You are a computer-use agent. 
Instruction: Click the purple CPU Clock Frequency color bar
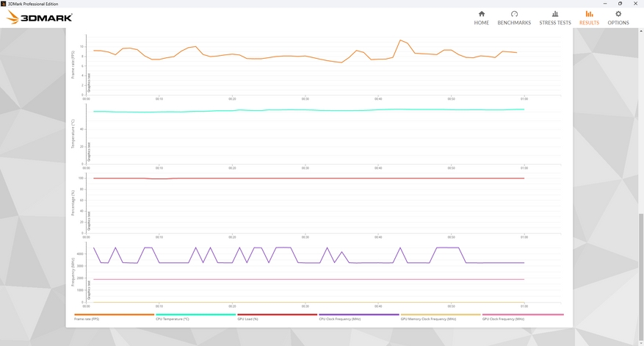[359, 314]
